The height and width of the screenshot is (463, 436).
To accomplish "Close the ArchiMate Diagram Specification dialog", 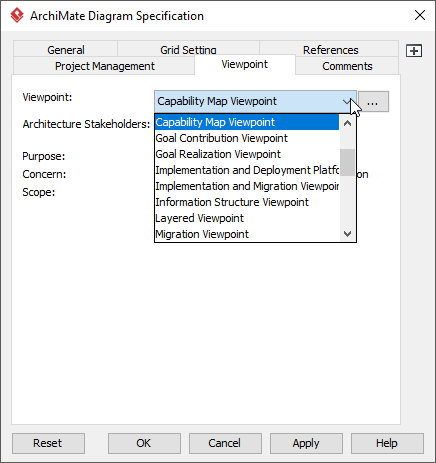I will pos(420,15).
